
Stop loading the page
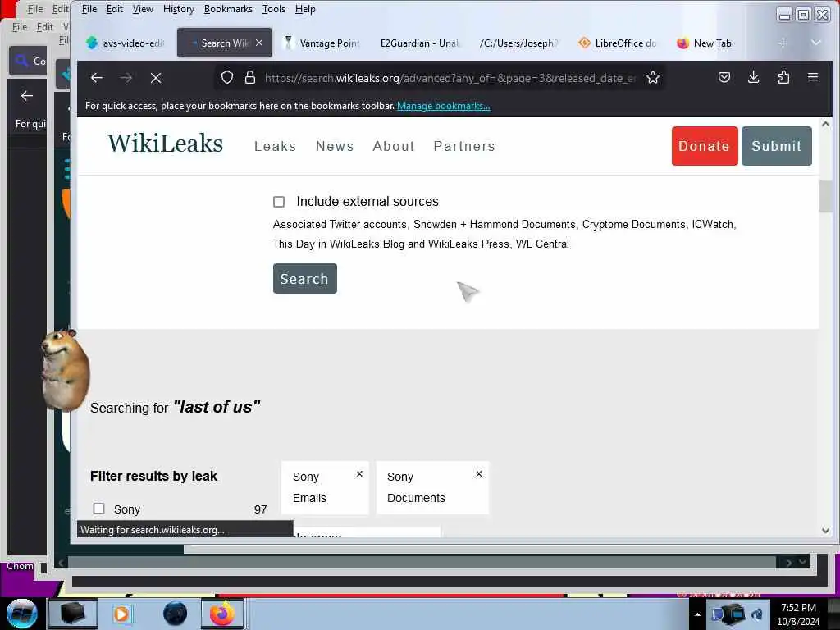pyautogui.click(x=156, y=78)
